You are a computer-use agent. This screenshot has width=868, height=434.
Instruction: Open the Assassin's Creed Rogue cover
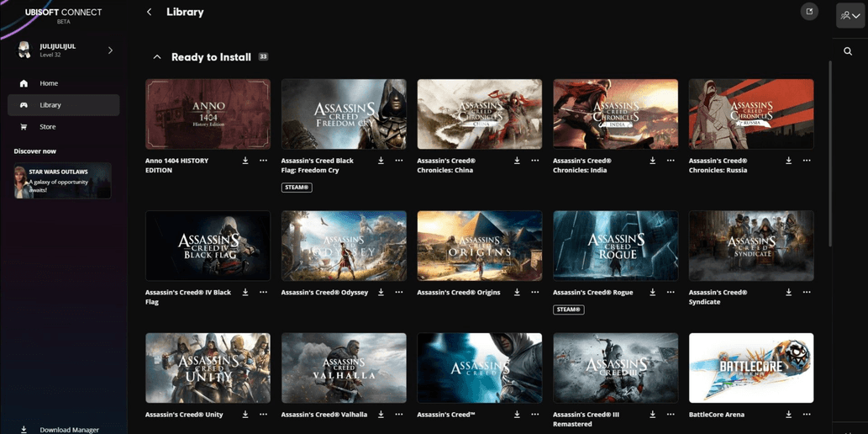(616, 246)
